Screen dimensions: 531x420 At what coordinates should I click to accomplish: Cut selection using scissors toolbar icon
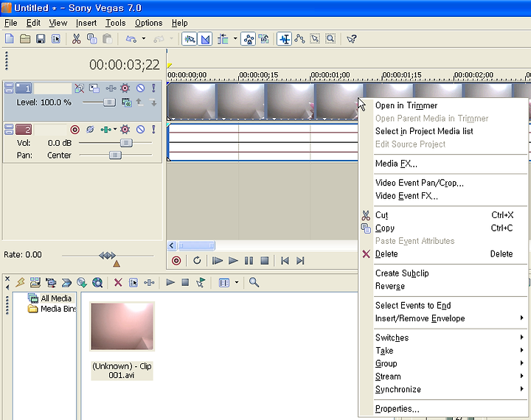click(77, 39)
